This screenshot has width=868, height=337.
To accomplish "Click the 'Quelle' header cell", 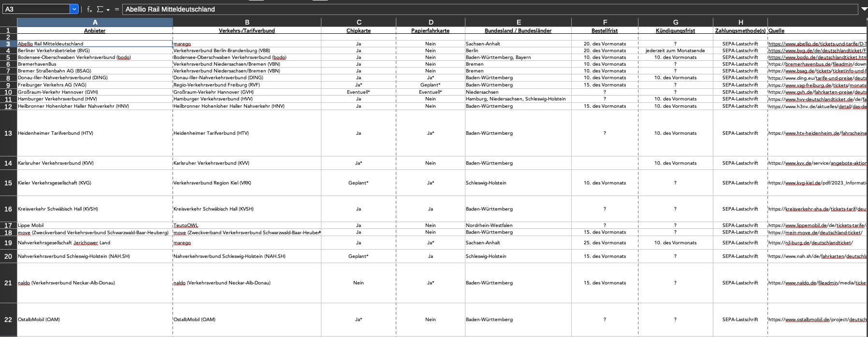I will pyautogui.click(x=818, y=30).
